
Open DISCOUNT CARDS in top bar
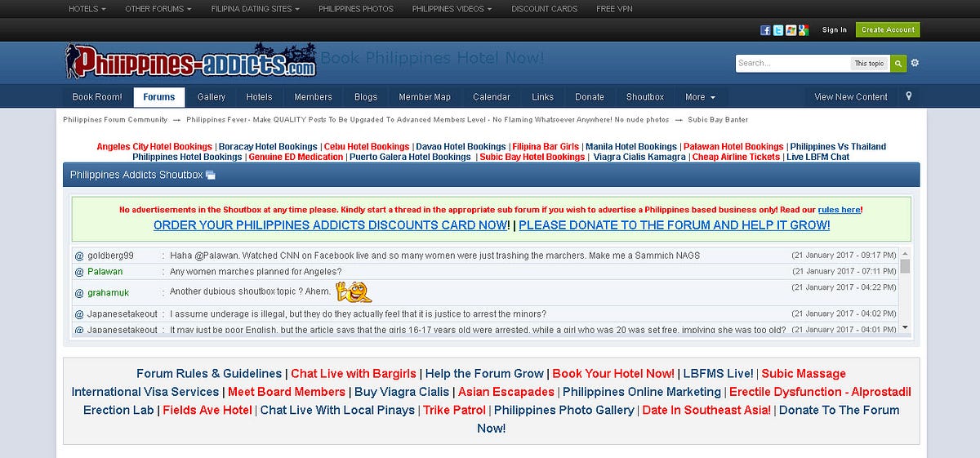(x=545, y=9)
